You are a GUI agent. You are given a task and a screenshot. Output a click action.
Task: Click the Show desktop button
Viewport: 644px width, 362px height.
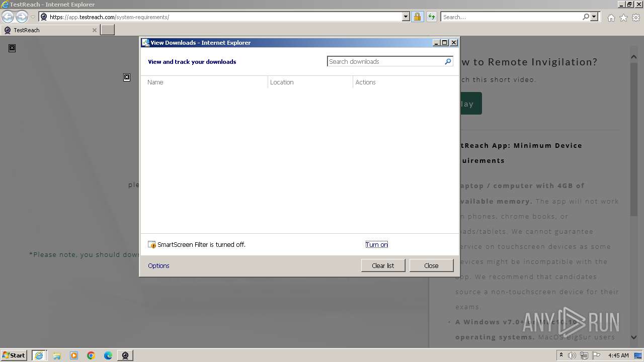[x=638, y=355]
